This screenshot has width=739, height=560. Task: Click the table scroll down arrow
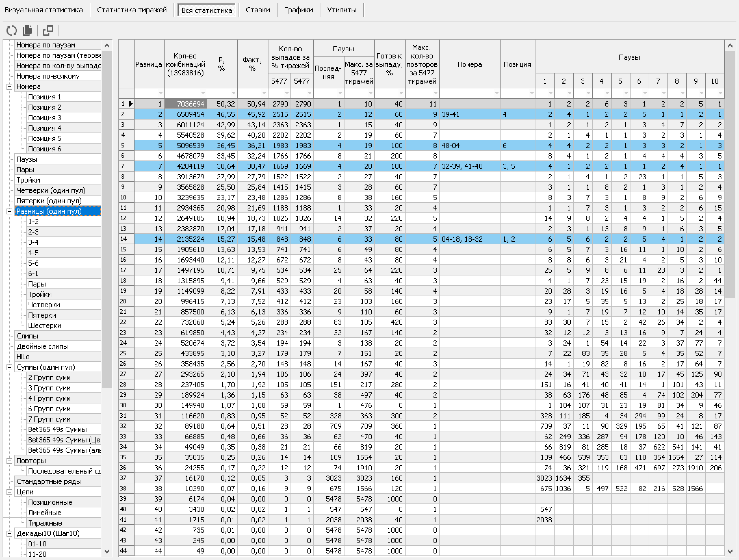tap(730, 552)
